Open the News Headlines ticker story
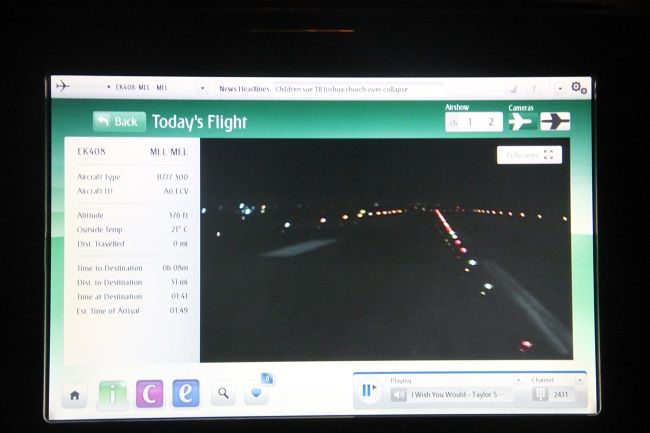 coord(340,88)
